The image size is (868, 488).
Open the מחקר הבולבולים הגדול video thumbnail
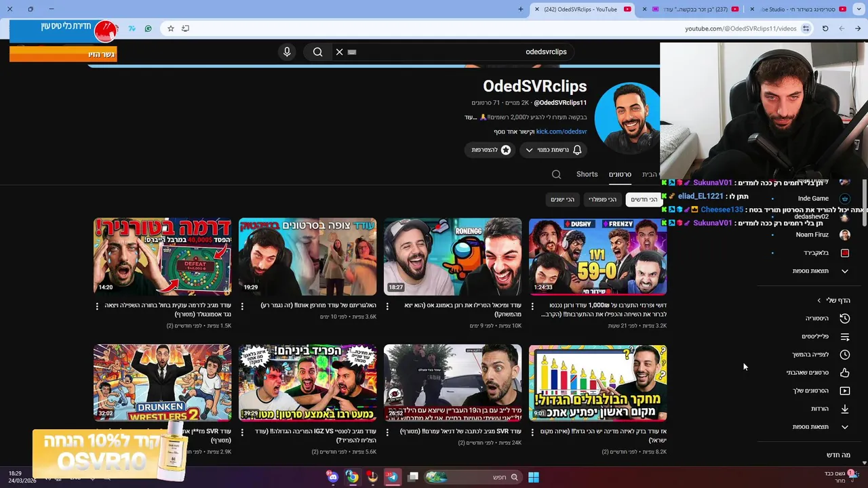pyautogui.click(x=597, y=383)
